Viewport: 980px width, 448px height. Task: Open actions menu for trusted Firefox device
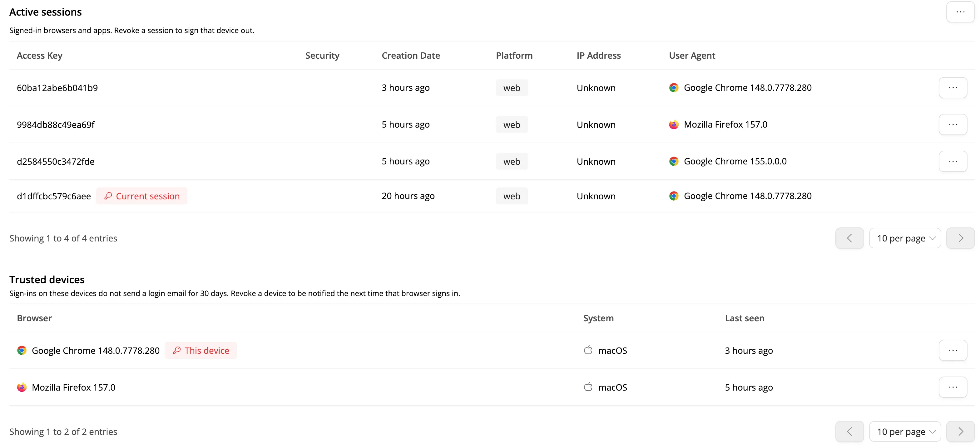point(953,387)
